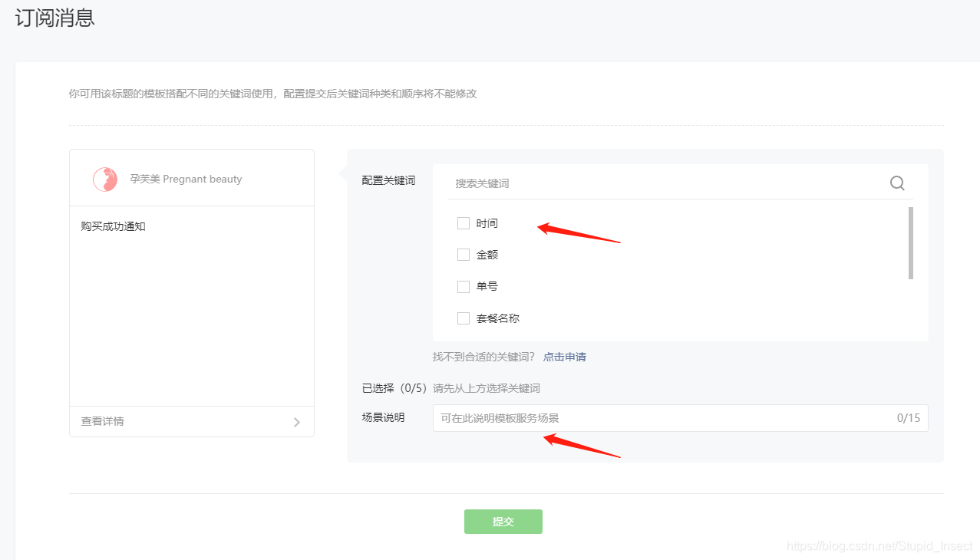The width and height of the screenshot is (980, 560).
Task: Check the 套餐名称 keyword option
Action: [464, 318]
